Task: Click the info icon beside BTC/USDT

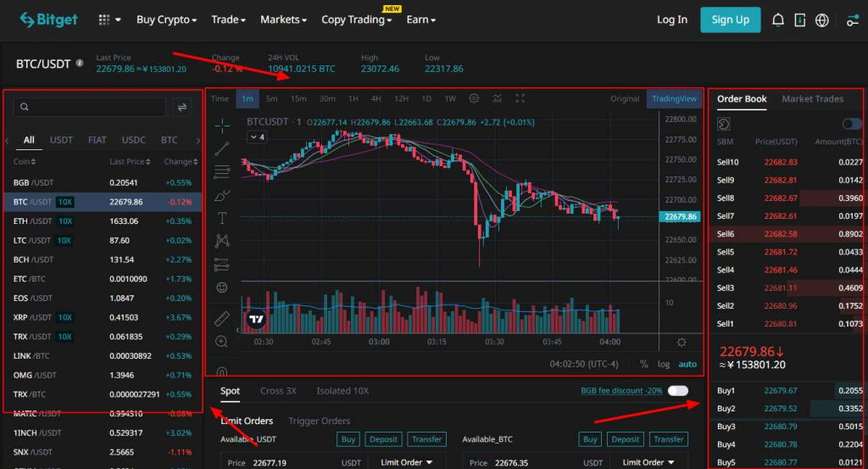Action: 80,63
